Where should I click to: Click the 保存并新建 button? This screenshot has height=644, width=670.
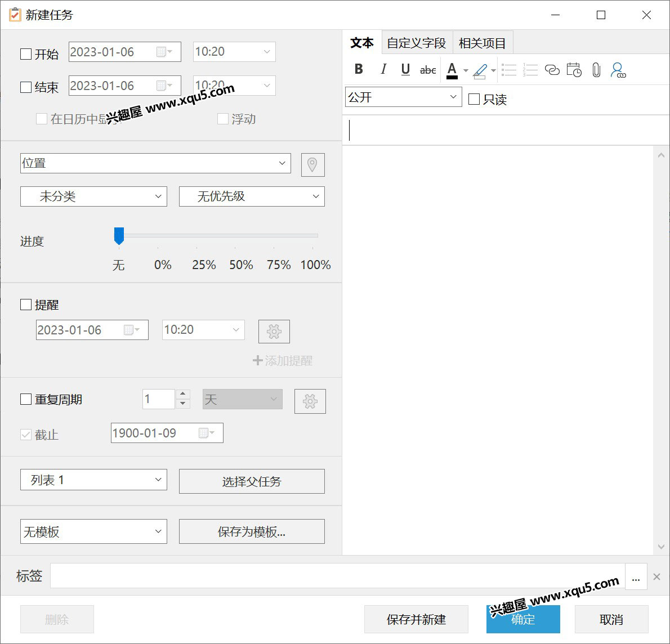[416, 619]
